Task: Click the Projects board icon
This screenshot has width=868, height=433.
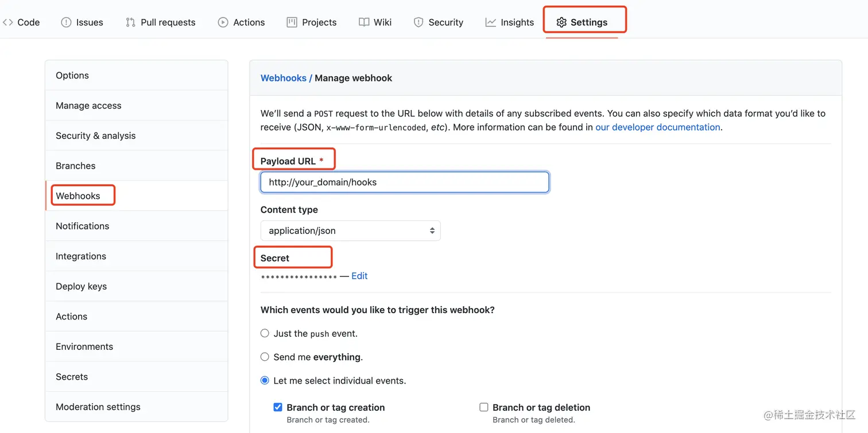Action: [x=292, y=22]
